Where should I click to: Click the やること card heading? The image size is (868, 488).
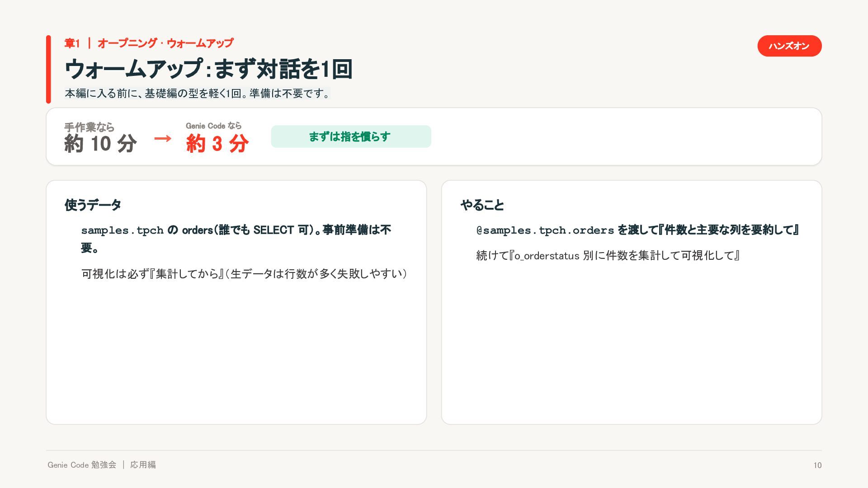pyautogui.click(x=482, y=205)
